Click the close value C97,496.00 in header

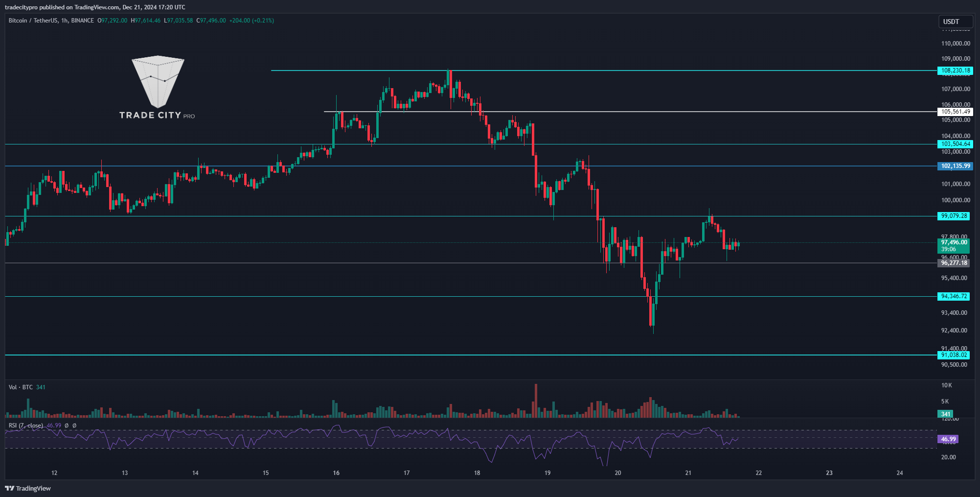coord(211,21)
